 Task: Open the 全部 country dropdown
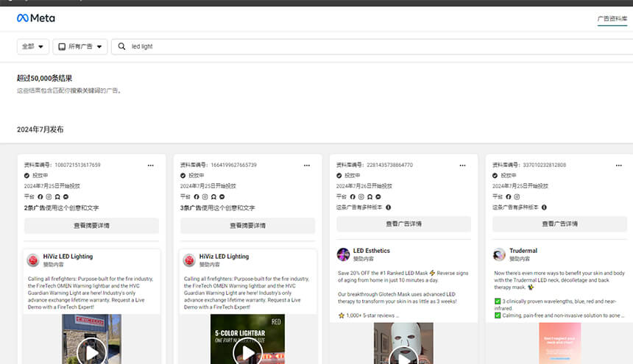coord(32,47)
